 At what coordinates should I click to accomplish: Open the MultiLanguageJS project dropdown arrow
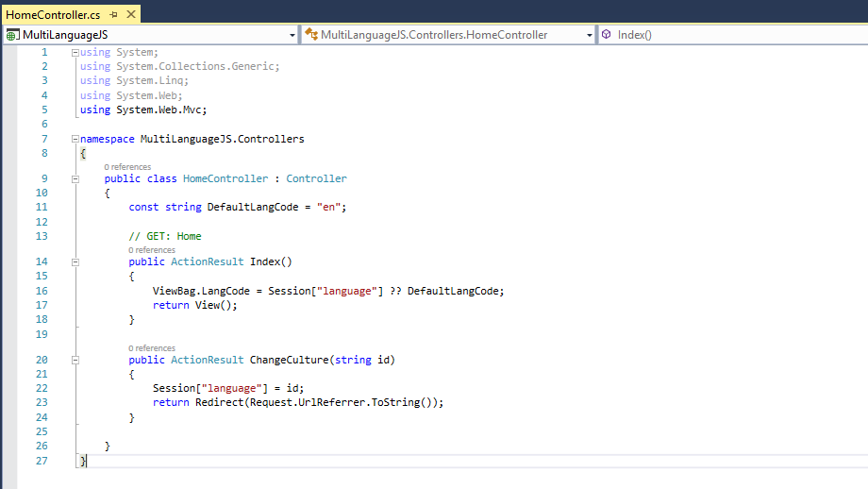click(x=292, y=35)
